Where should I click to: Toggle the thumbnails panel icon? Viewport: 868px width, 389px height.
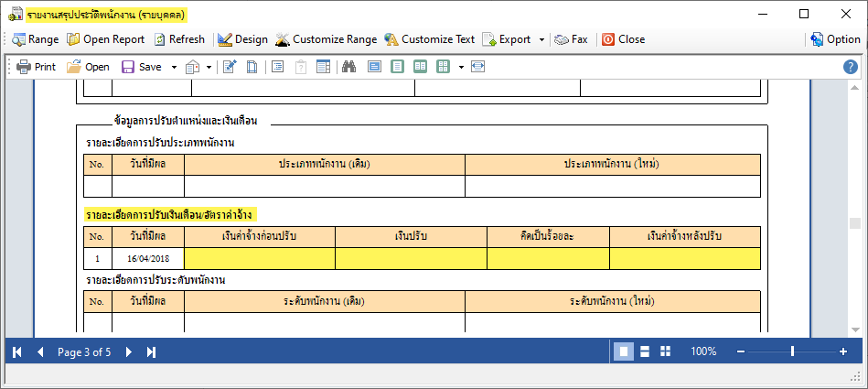[x=323, y=67]
